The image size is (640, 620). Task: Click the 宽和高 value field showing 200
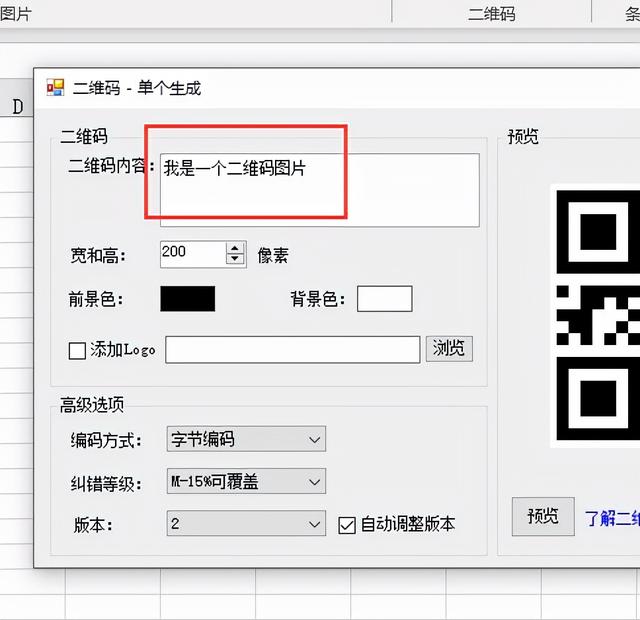coord(193,254)
